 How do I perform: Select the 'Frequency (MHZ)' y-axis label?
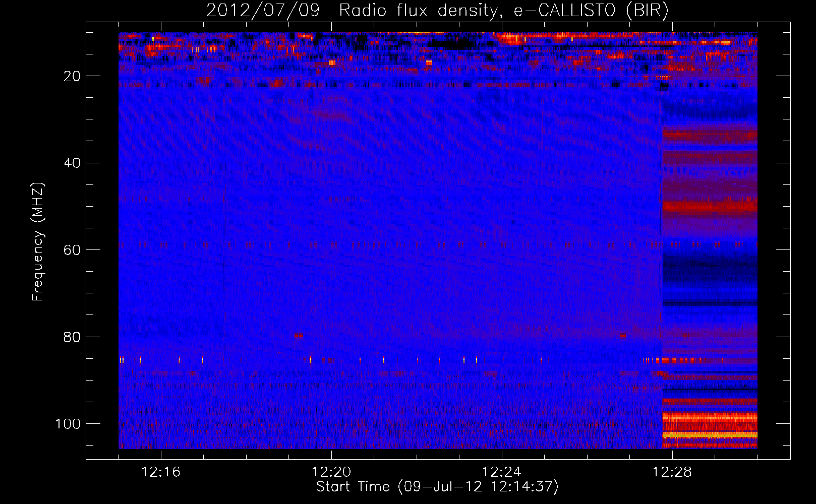(x=38, y=242)
